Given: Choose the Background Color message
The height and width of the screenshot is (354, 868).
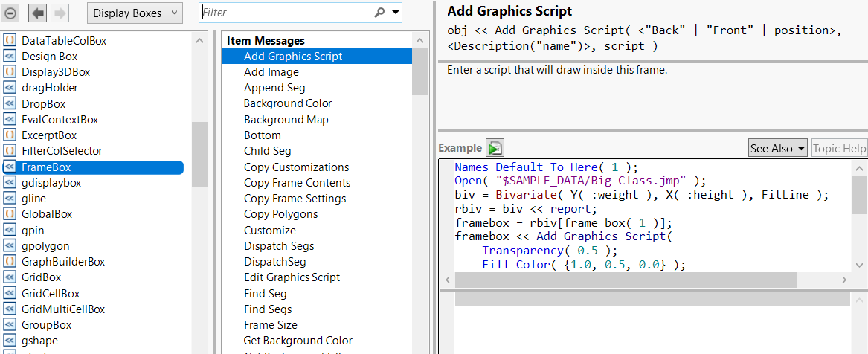Looking at the screenshot, I should click(x=288, y=103).
